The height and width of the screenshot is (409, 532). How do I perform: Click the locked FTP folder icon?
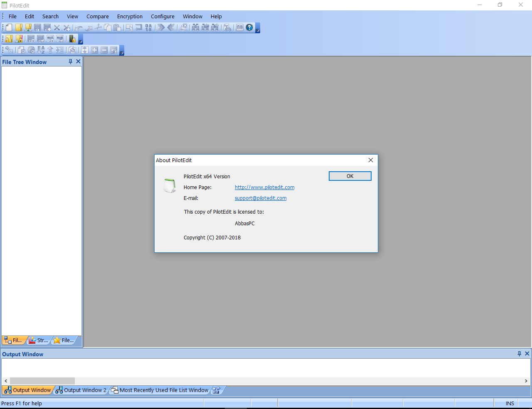19,39
